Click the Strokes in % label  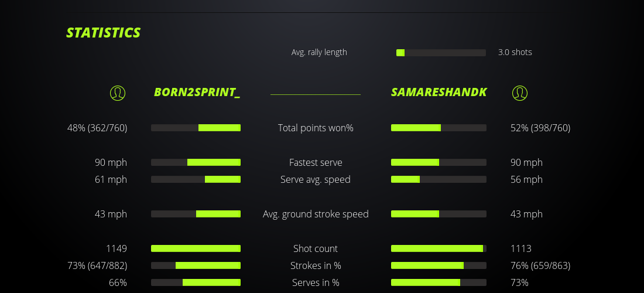316,265
